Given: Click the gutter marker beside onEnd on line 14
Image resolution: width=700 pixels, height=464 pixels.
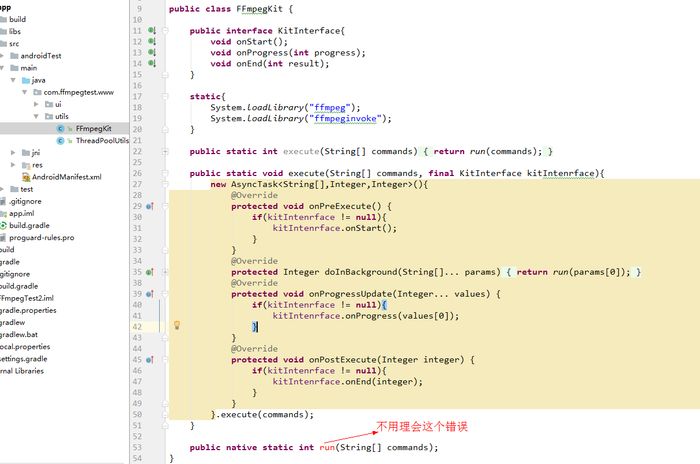Looking at the screenshot, I should tap(152, 63).
